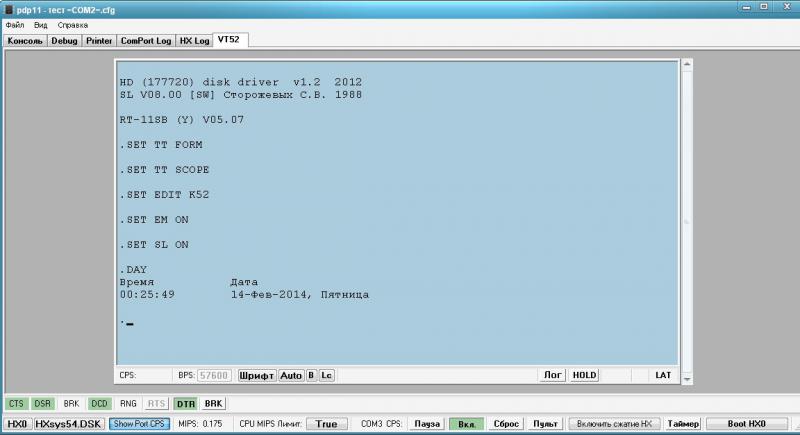The image size is (800, 435).
Task: Click the Show Port CPS button
Action: tap(139, 424)
